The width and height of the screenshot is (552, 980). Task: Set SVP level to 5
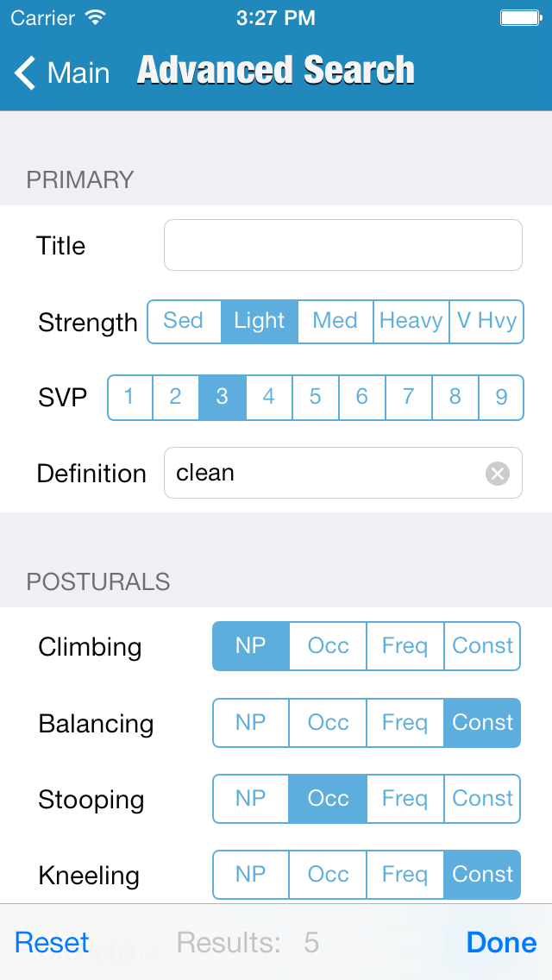click(315, 397)
